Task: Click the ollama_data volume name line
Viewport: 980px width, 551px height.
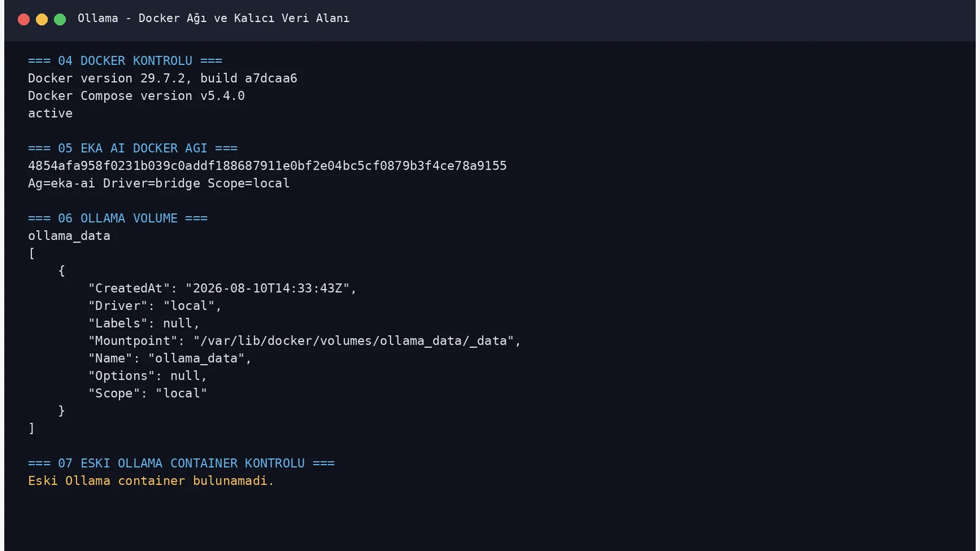Action: pyautogui.click(x=69, y=236)
